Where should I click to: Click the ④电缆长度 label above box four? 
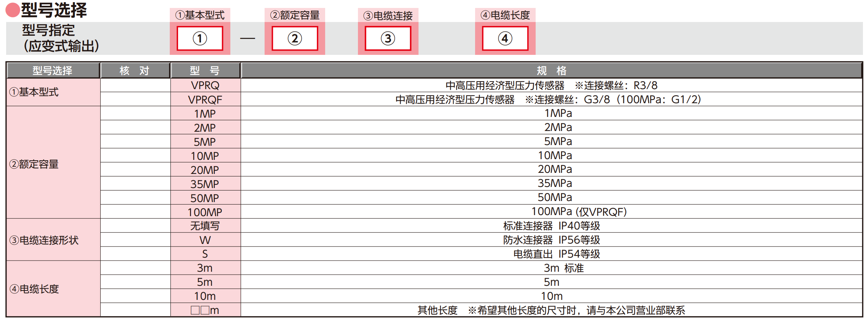(x=505, y=15)
